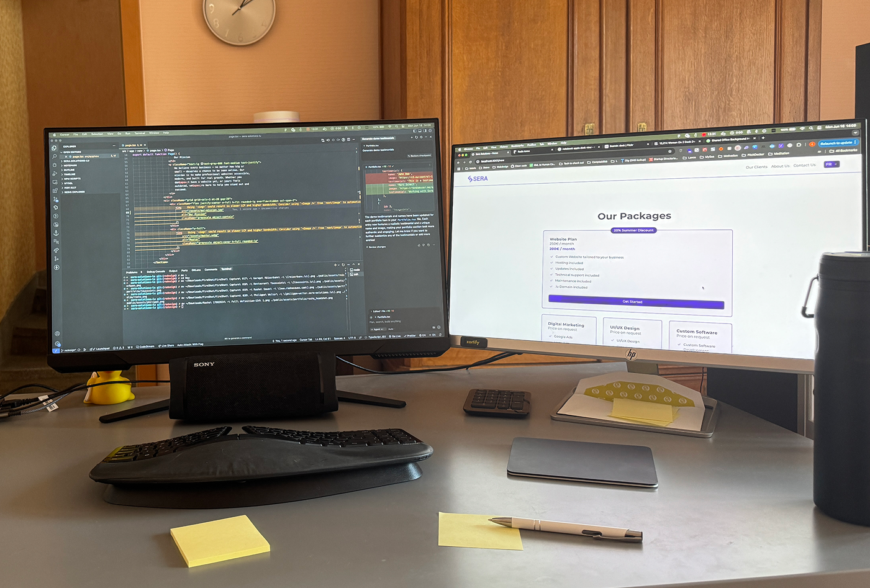Switch to the Problems panel tab

pyautogui.click(x=132, y=272)
